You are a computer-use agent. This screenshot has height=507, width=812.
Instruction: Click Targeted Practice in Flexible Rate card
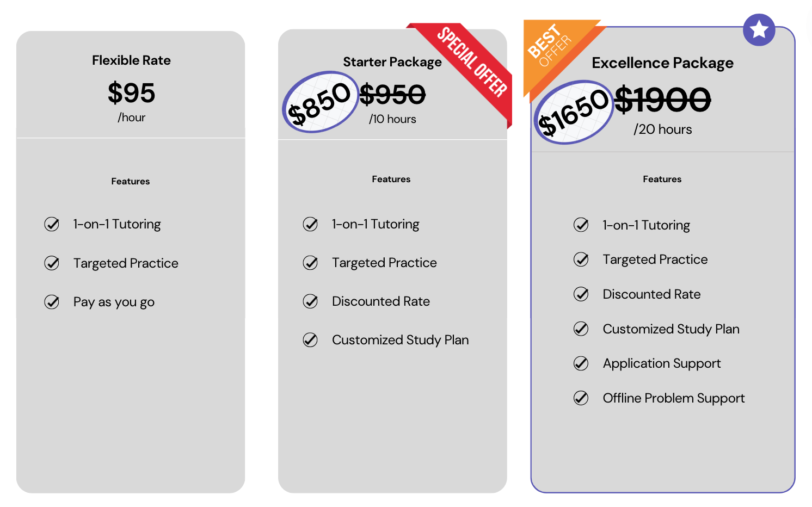pos(126,263)
